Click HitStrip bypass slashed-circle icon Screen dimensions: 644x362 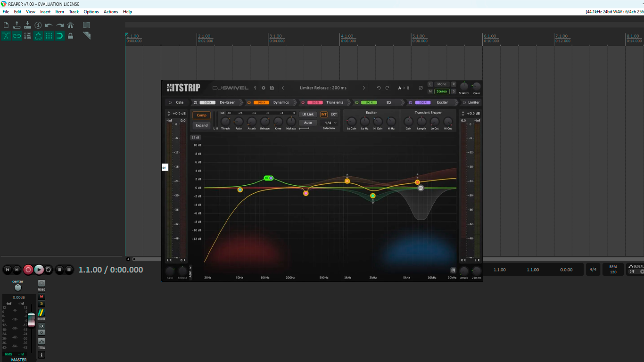pos(421,88)
